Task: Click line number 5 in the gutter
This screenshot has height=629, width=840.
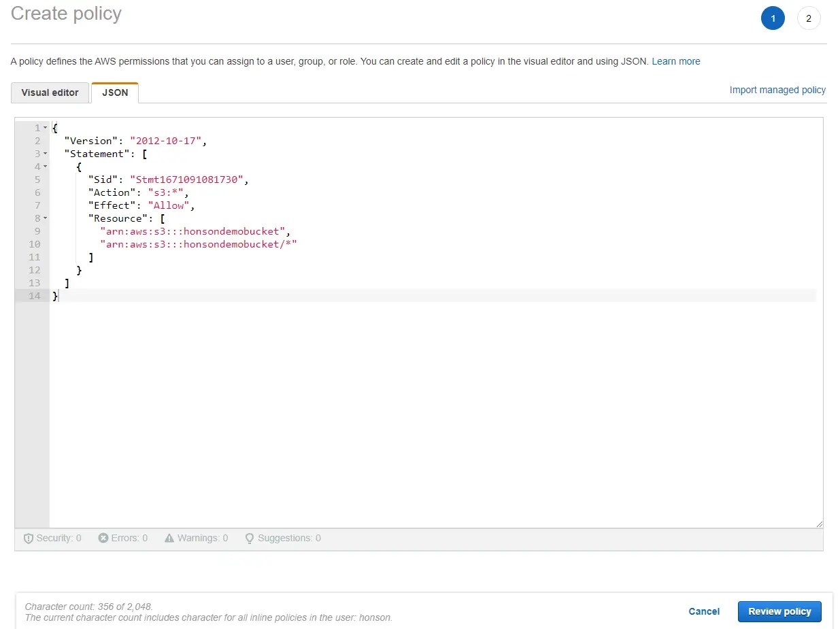Action: (x=37, y=180)
